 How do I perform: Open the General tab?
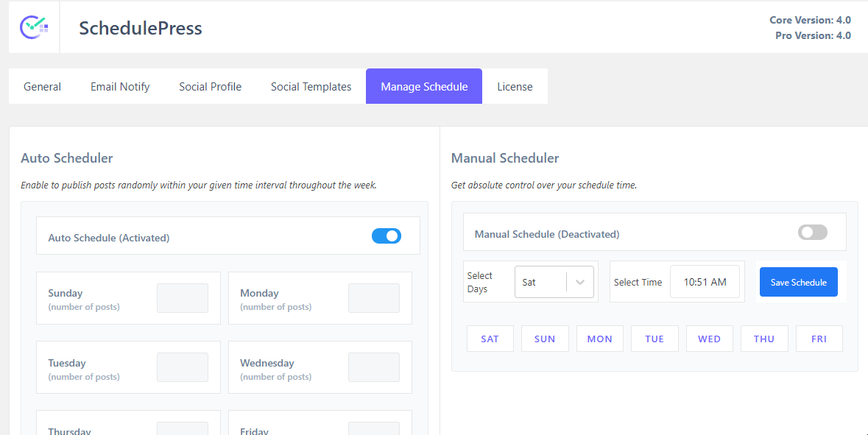pyautogui.click(x=42, y=86)
